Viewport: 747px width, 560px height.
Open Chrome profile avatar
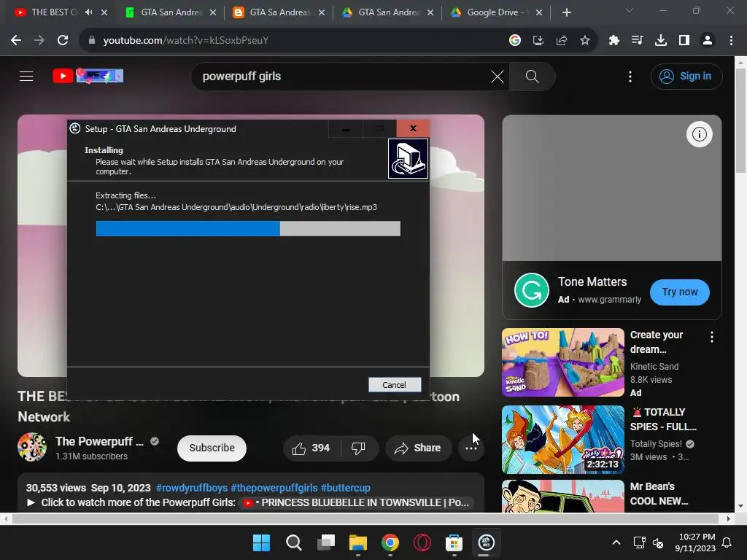708,41
